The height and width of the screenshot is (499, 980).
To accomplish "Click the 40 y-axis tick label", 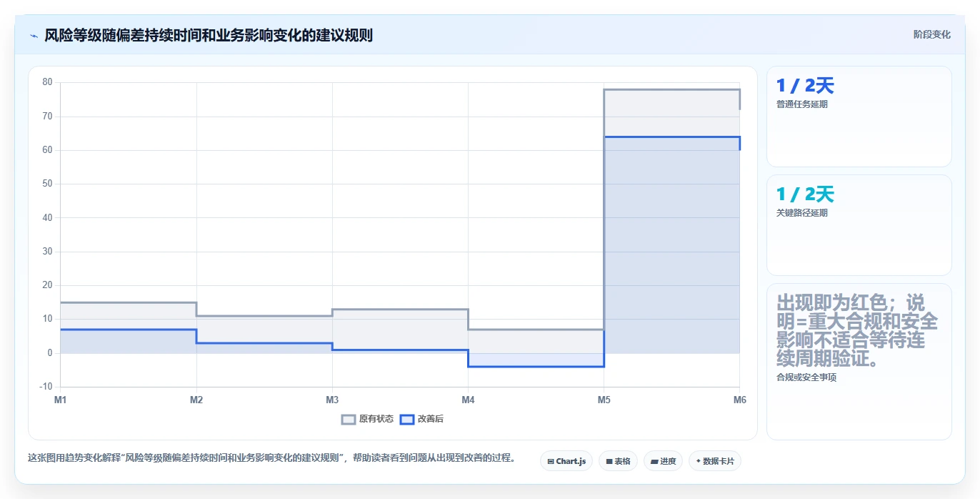I will coord(47,217).
